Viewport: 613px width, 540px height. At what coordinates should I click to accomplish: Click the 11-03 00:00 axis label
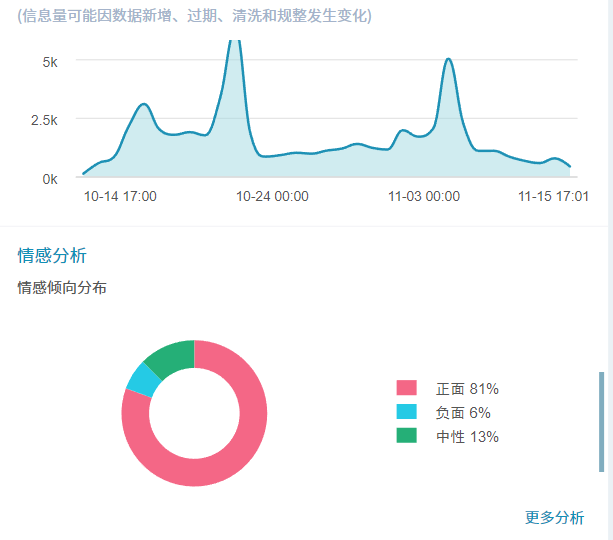tap(424, 196)
